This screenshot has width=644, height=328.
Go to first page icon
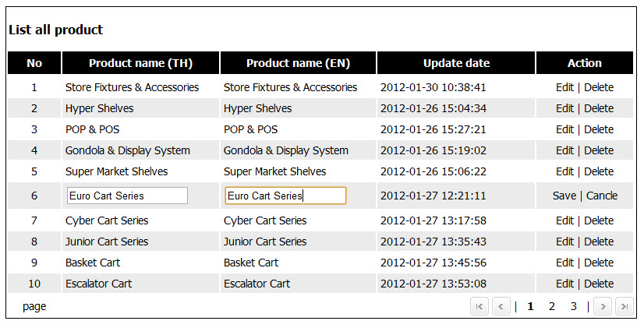coord(479,307)
